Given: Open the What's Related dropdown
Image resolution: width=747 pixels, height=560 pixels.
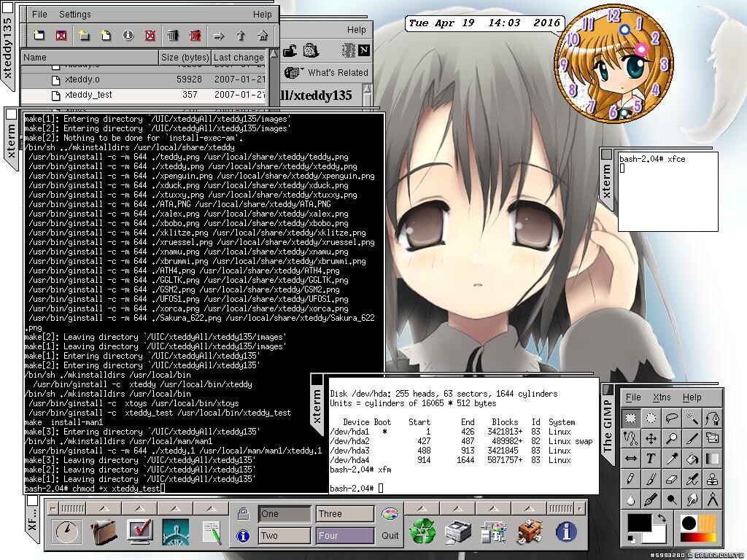Looking at the screenshot, I should coord(329,72).
